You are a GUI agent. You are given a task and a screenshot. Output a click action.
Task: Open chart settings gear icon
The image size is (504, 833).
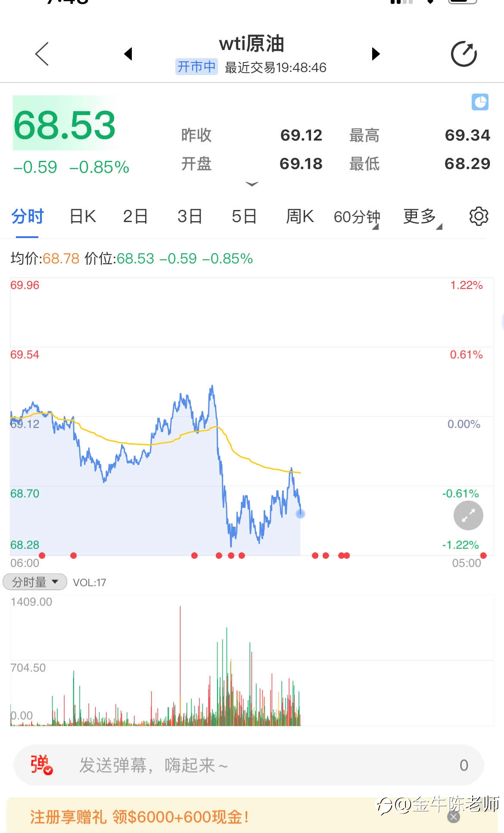coord(479,216)
